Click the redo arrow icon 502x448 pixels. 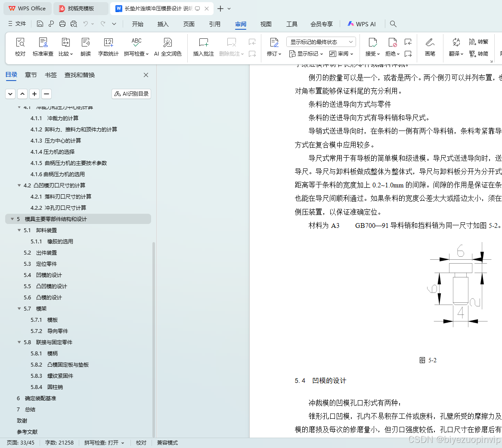[103, 24]
